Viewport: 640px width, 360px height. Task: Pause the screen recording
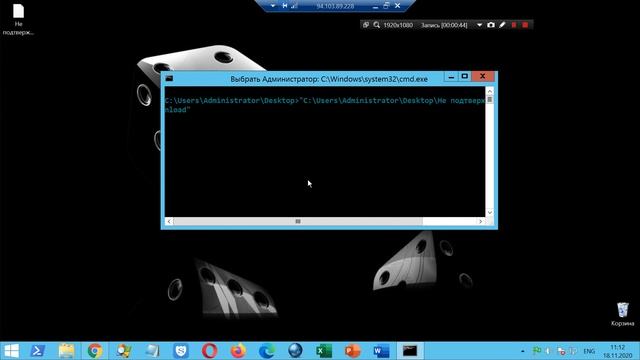(514, 25)
